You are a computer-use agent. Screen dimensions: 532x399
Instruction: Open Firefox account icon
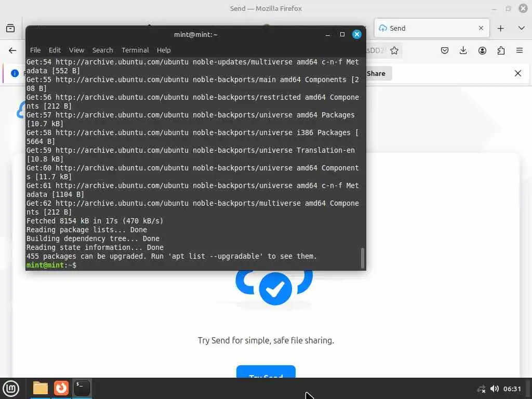pos(482,50)
